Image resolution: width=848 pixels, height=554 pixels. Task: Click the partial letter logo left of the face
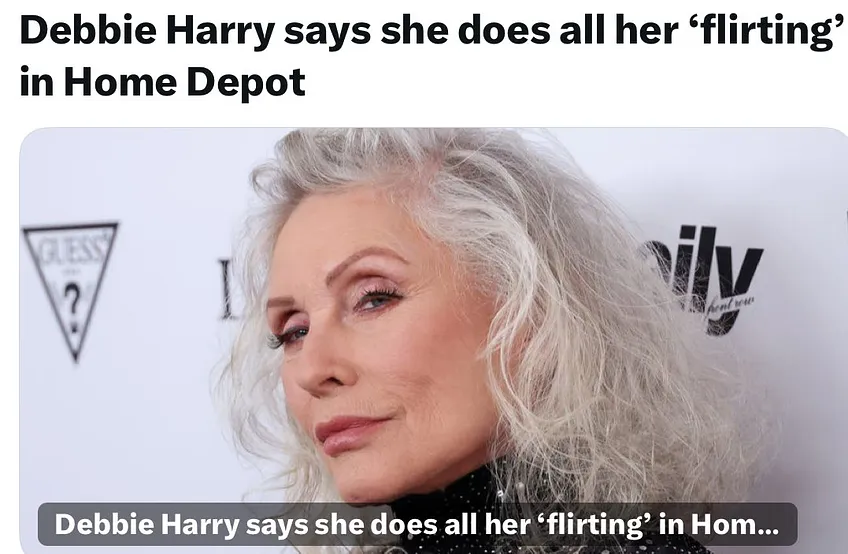pyautogui.click(x=228, y=289)
